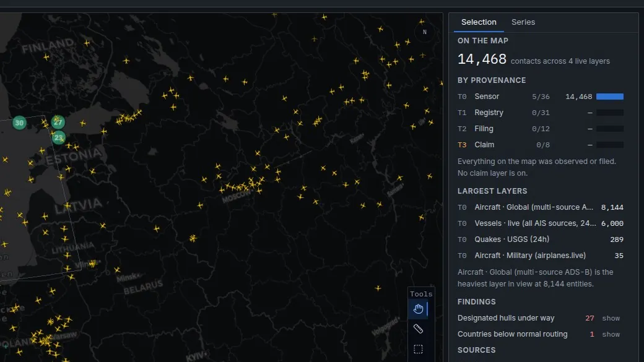Click the FINDINGS section heading
This screenshot has height=362, width=644.
tap(476, 302)
